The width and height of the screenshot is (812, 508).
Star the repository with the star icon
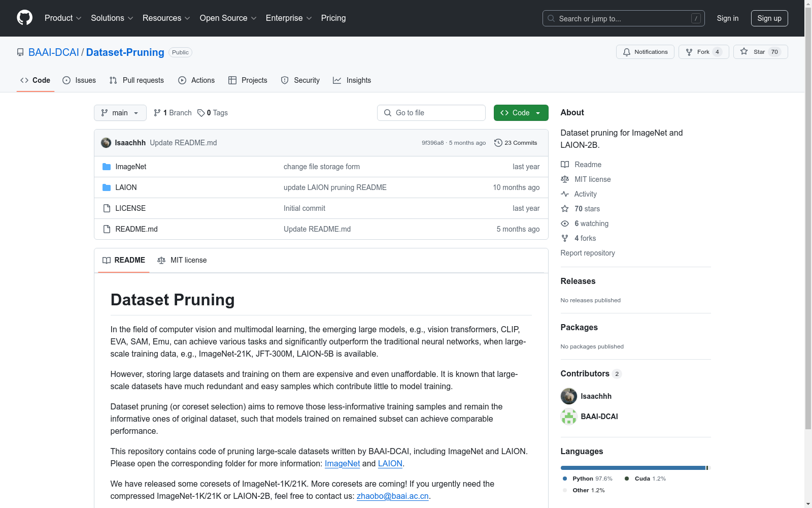[x=744, y=51]
